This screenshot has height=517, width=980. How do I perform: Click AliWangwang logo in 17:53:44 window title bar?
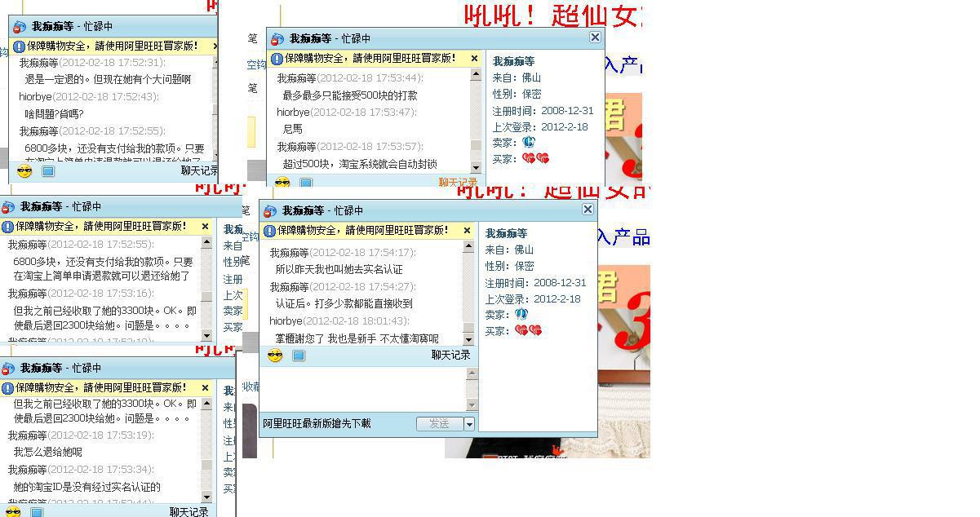coord(277,39)
